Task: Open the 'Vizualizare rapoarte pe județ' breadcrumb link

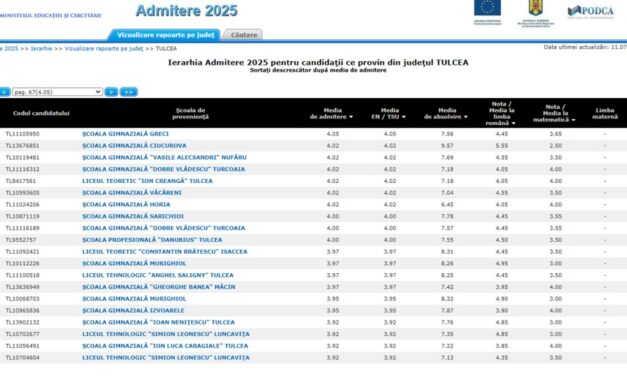Action: tap(104, 48)
